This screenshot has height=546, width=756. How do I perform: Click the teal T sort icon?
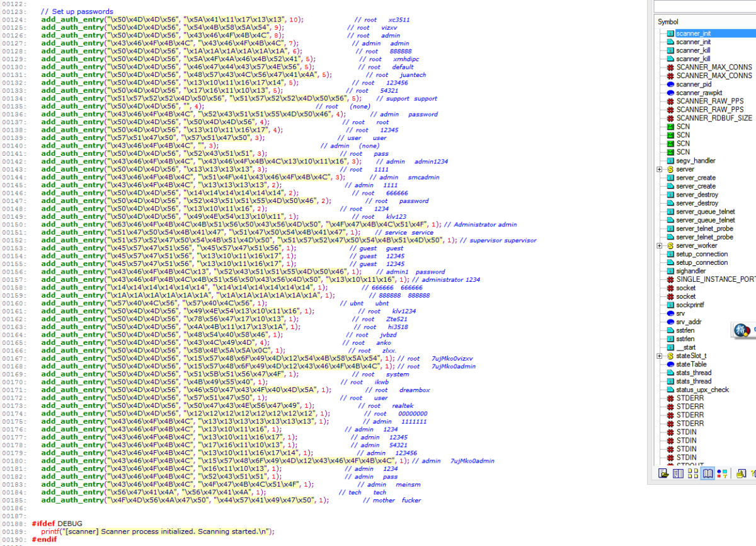pos(725,473)
